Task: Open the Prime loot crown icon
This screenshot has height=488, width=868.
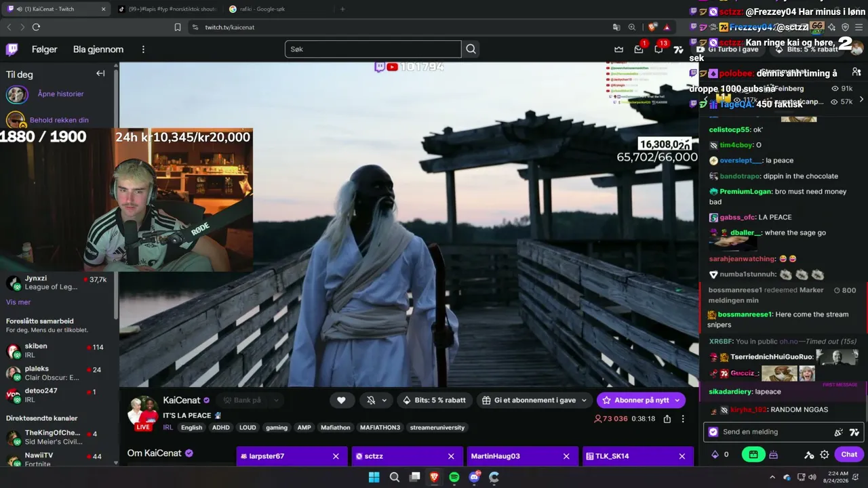Action: pos(618,49)
